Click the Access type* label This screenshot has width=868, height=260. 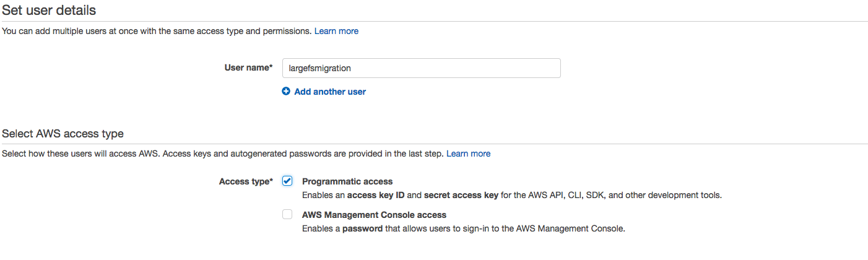pos(246,181)
